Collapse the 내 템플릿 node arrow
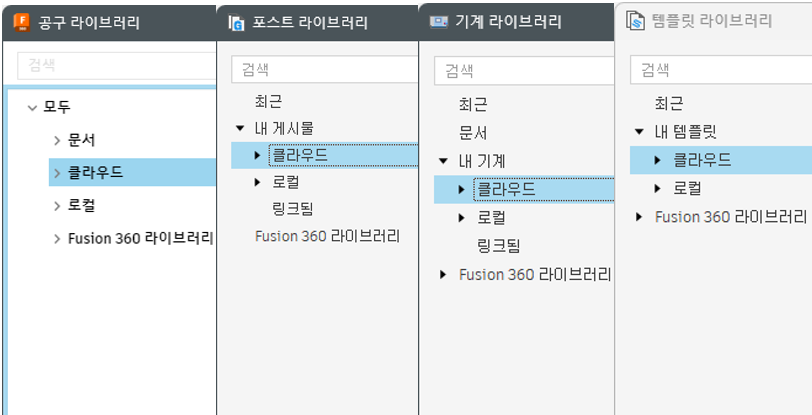Screen dimensions: 812x415 pos(639,132)
